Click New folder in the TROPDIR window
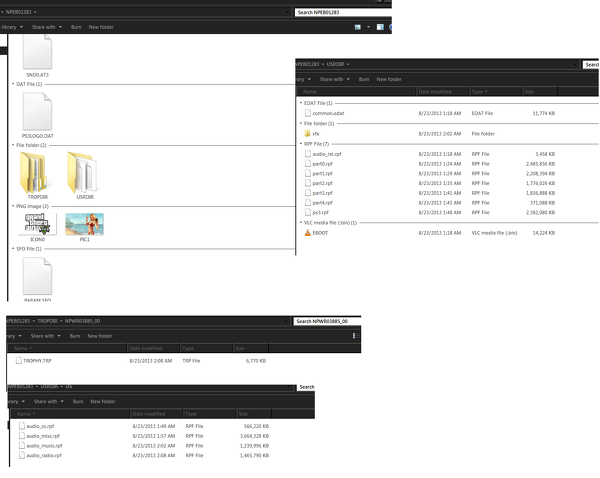Viewport: 600px width, 478px height. [100, 336]
